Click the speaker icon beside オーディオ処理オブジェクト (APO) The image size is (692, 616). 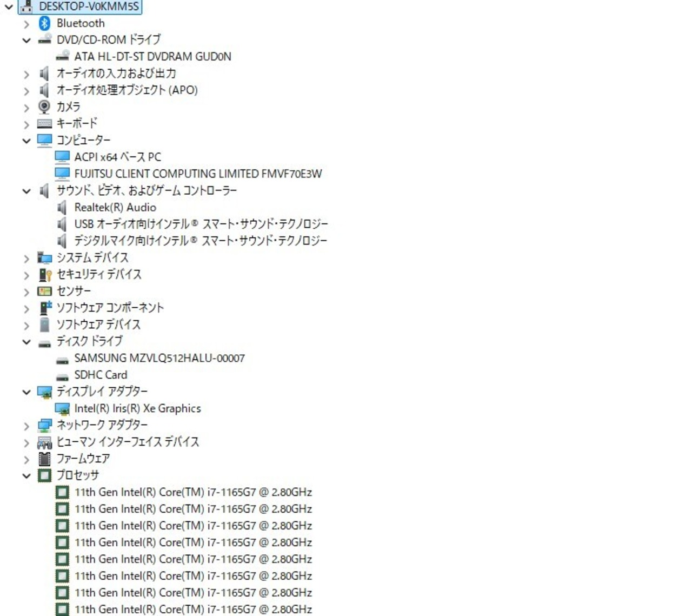(x=44, y=90)
